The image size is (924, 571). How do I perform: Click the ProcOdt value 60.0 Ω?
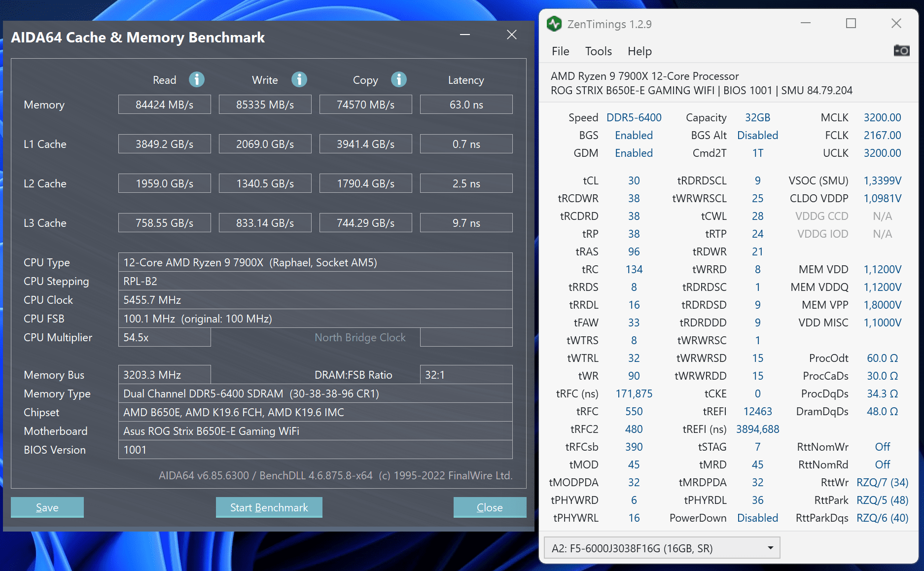(x=883, y=358)
